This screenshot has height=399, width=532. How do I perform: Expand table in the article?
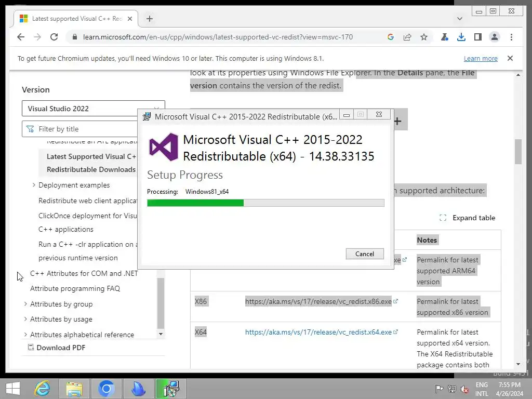(x=467, y=218)
